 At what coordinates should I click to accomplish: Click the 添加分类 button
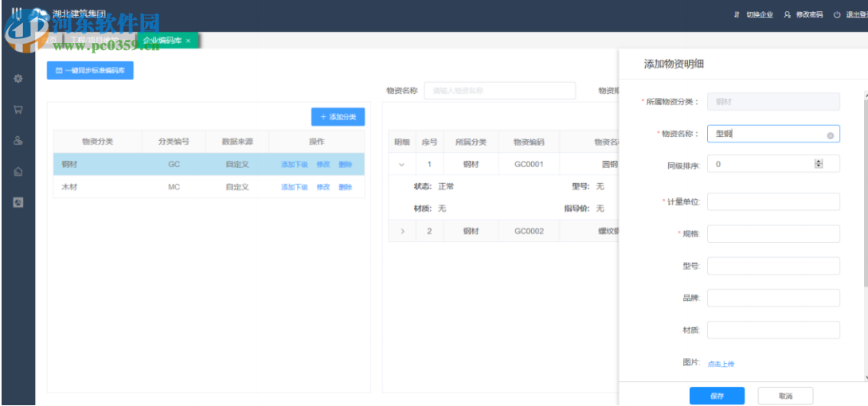tap(338, 117)
